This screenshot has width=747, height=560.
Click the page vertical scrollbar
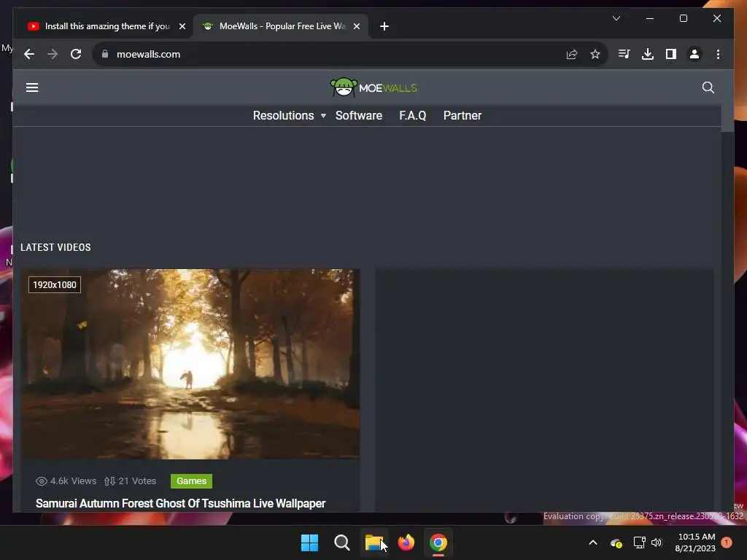[x=727, y=101]
